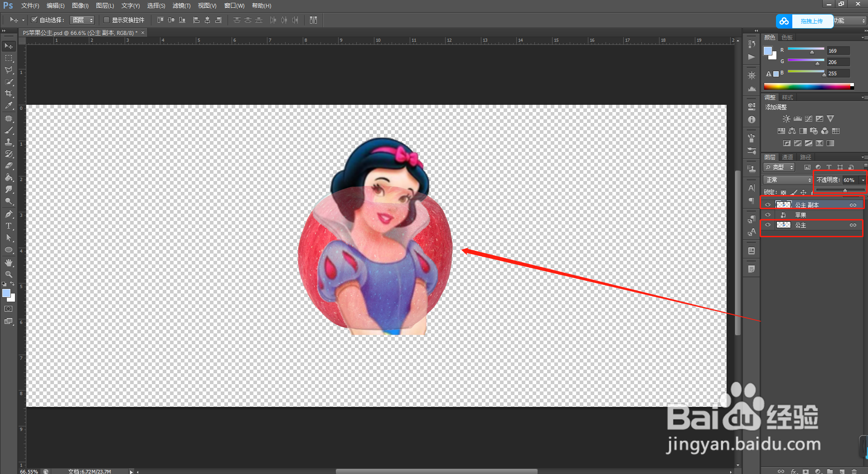Screen dimensions: 868x474
Task: Open the 图层 auto-select dropdown
Action: (82, 20)
